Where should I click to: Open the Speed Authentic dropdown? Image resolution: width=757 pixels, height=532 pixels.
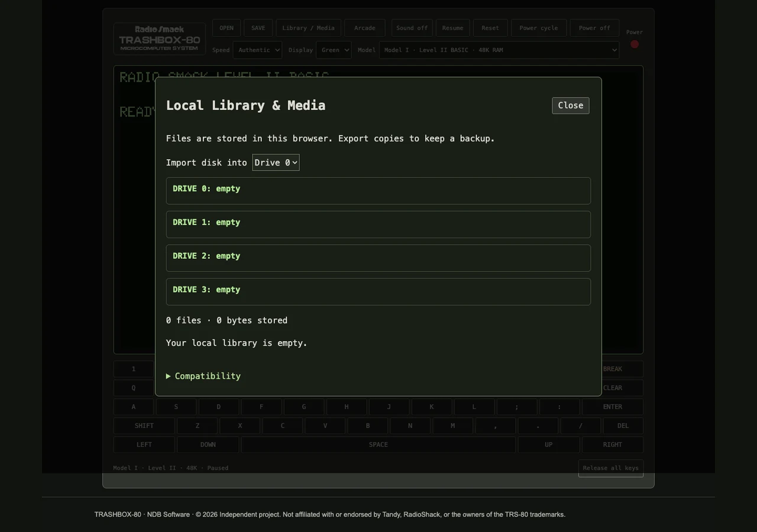pyautogui.click(x=257, y=50)
